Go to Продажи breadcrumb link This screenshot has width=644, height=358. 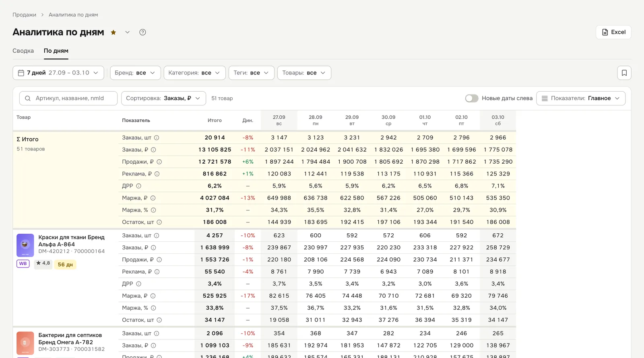(24, 15)
